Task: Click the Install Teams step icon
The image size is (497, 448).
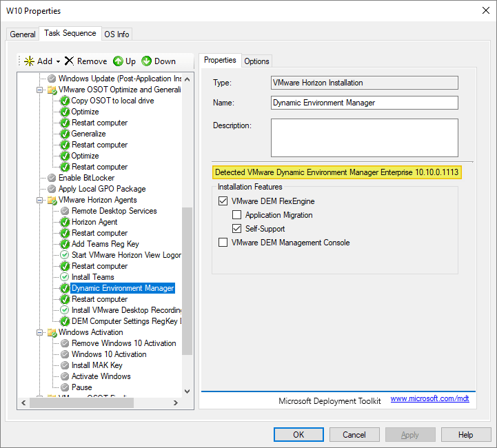Action: pyautogui.click(x=65, y=277)
